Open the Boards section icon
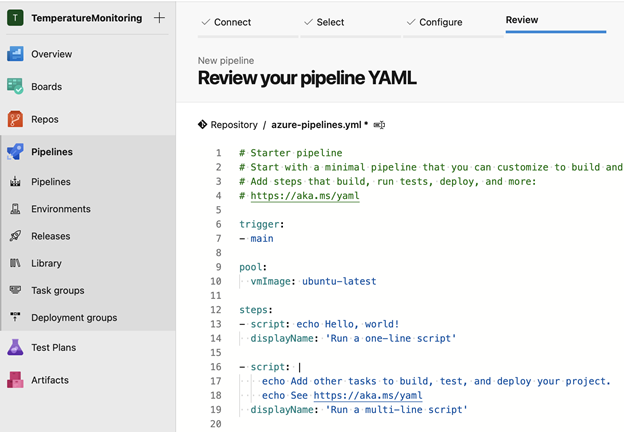This screenshot has height=432, width=624. [15, 86]
